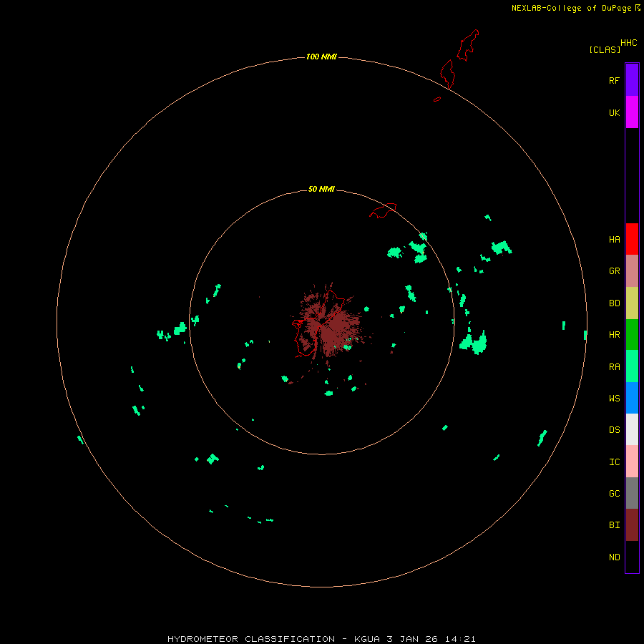Click the UK legend label
Image resolution: width=644 pixels, height=644 pixels.
tap(614, 112)
